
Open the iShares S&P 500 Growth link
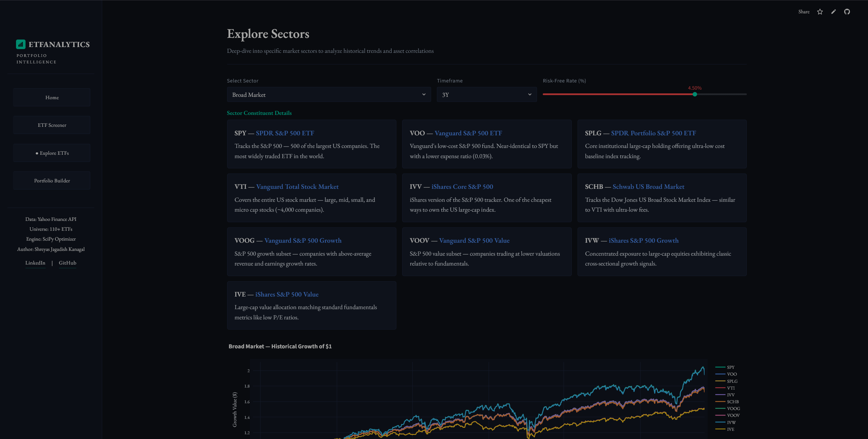[644, 241]
